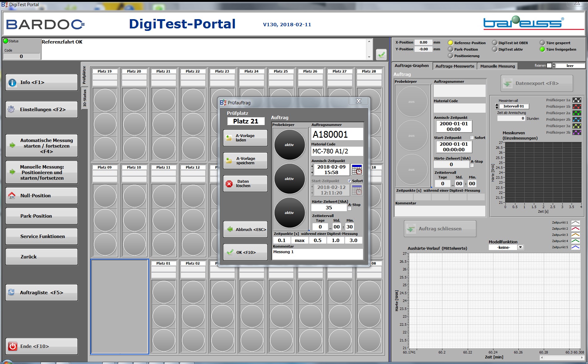Click Zeitpunkt 5 legend swatch
Image resolution: width=588 pixels, height=364 pixels.
tap(575, 247)
